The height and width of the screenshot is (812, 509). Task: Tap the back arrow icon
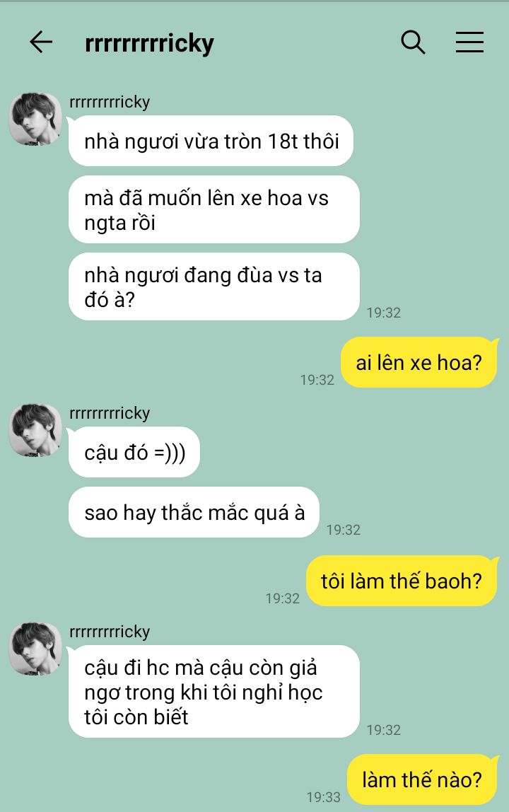pyautogui.click(x=41, y=42)
